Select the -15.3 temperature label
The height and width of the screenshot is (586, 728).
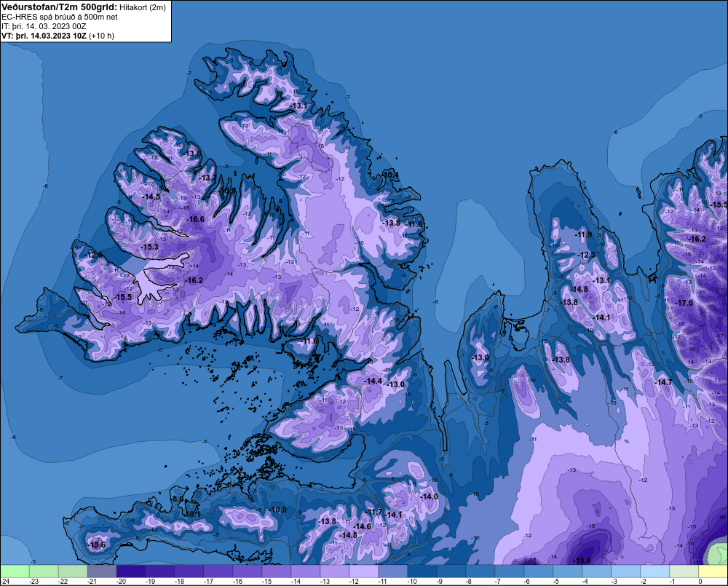[150, 247]
